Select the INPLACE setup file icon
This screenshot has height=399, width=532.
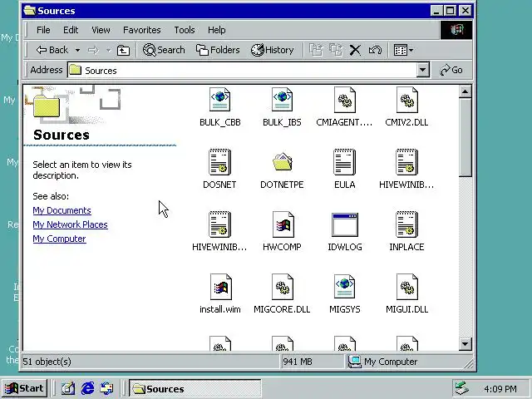pos(406,224)
